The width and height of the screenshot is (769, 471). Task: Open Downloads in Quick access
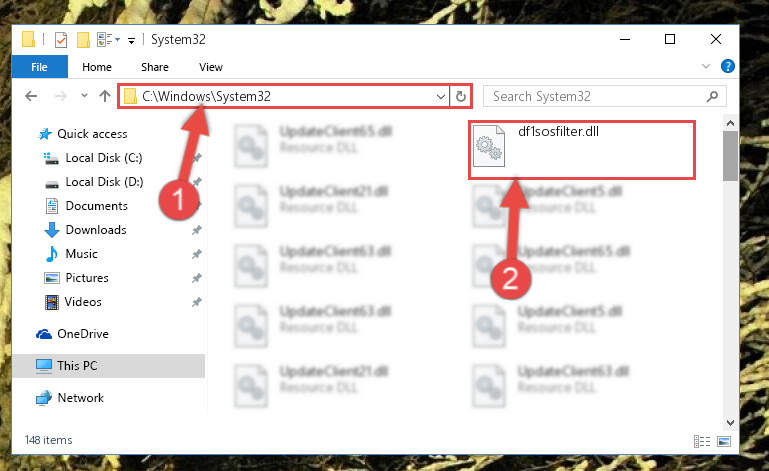click(96, 230)
